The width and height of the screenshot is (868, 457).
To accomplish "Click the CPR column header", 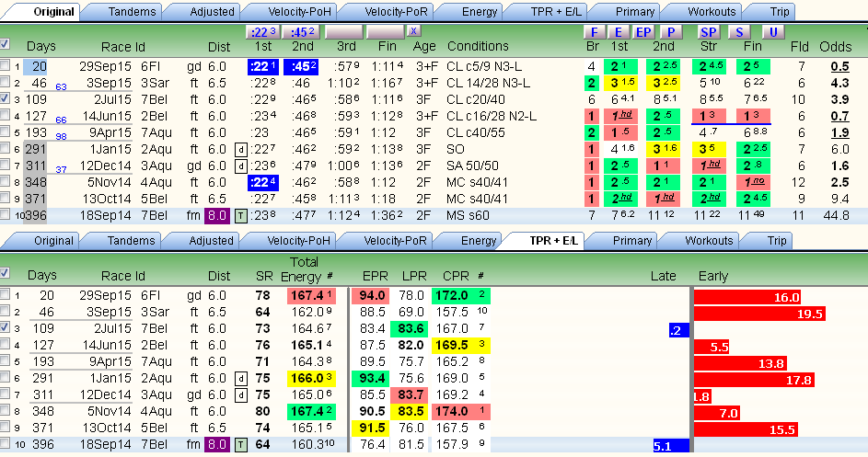I will point(456,276).
